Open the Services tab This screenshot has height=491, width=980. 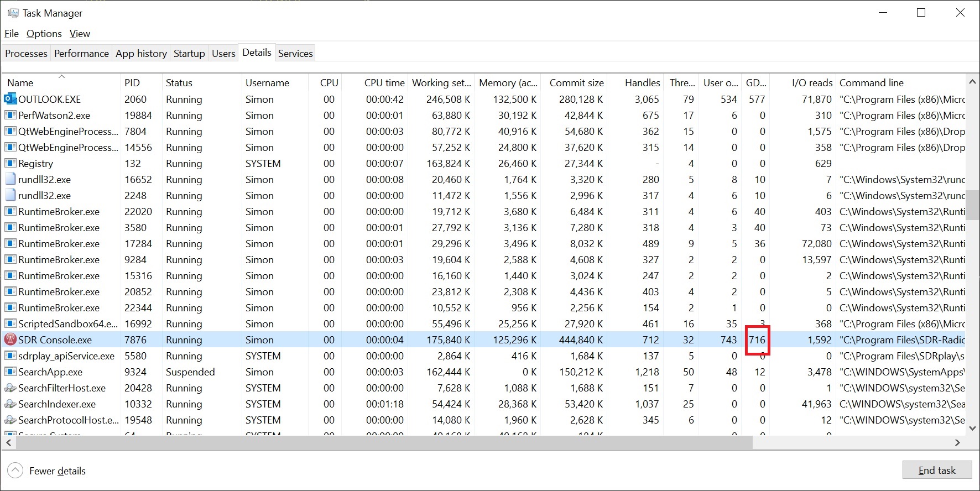[x=295, y=54]
